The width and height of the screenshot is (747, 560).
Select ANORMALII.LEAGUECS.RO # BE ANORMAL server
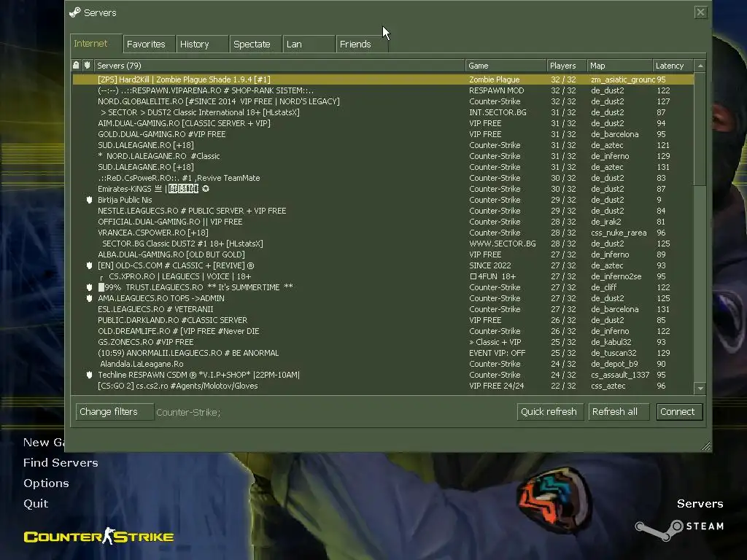(x=383, y=354)
